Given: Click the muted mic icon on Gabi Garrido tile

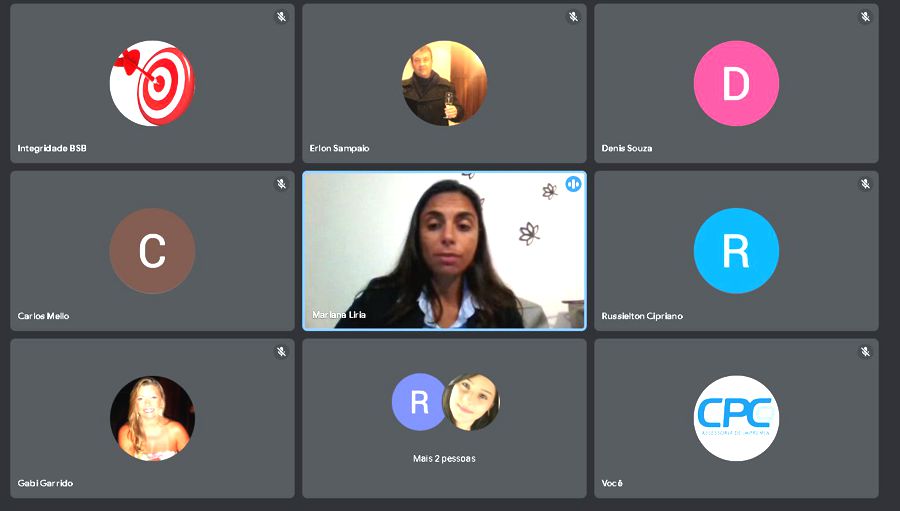Looking at the screenshot, I should 281,351.
